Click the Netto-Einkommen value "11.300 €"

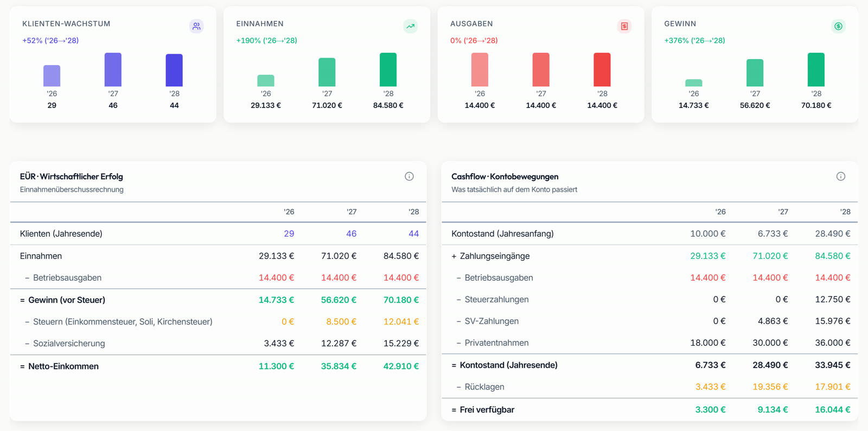point(276,366)
